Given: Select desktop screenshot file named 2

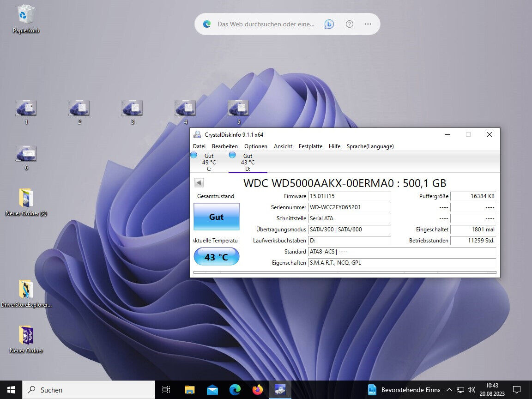Looking at the screenshot, I should coord(79,112).
